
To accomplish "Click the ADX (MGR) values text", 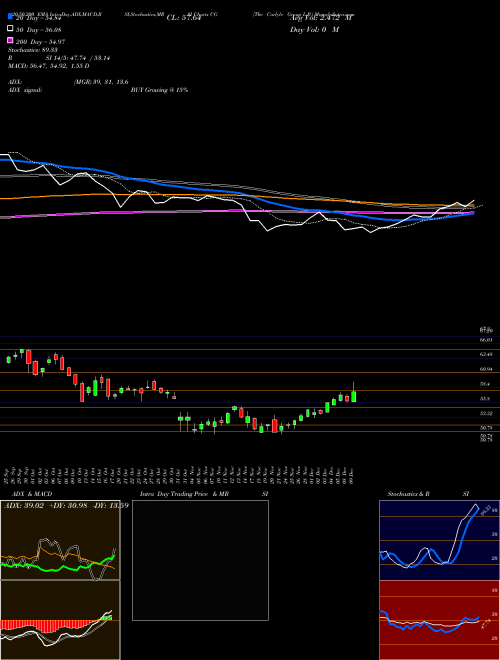I will [x=101, y=82].
